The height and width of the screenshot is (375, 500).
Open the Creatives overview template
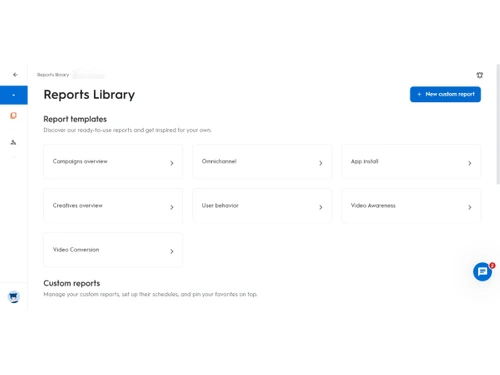tap(113, 206)
